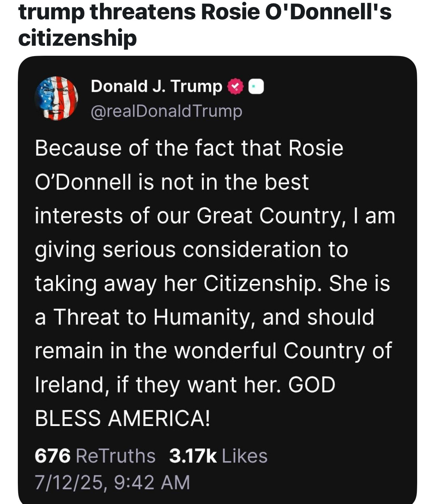Click the Likes label
The width and height of the screenshot is (435, 504).
coord(245,456)
